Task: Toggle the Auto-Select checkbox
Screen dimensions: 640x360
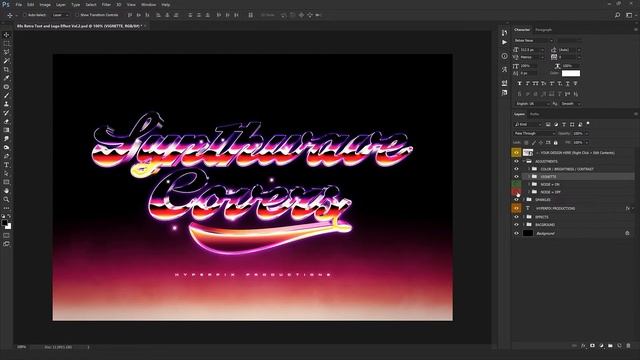Action: click(x=24, y=15)
